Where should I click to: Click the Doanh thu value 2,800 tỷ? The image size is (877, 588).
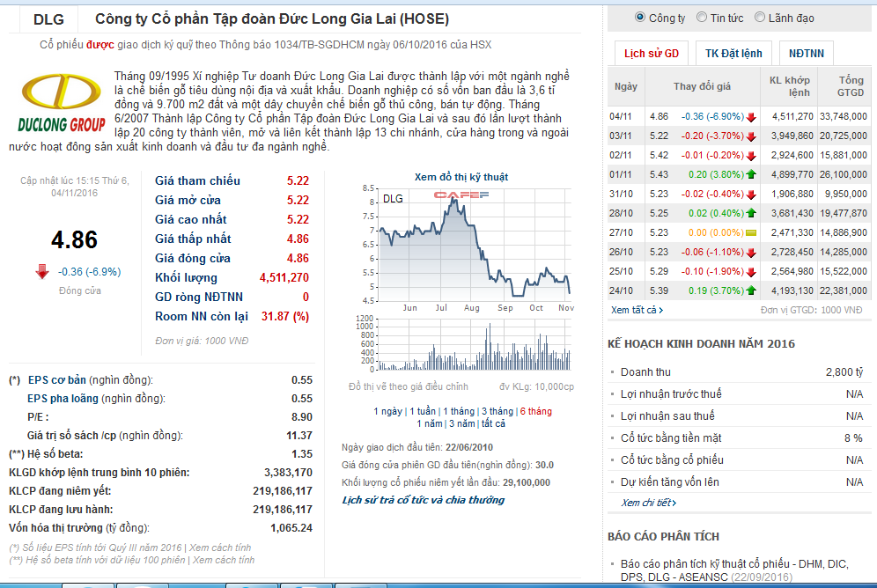coord(844,372)
